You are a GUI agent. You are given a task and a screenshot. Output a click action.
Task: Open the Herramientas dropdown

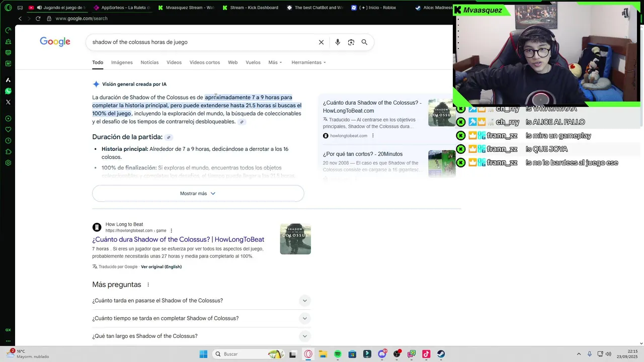308,62
